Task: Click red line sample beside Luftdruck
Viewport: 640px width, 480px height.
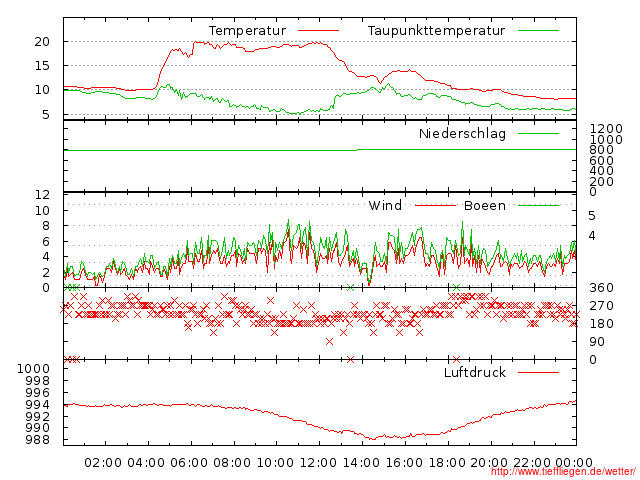Action: tap(538, 372)
